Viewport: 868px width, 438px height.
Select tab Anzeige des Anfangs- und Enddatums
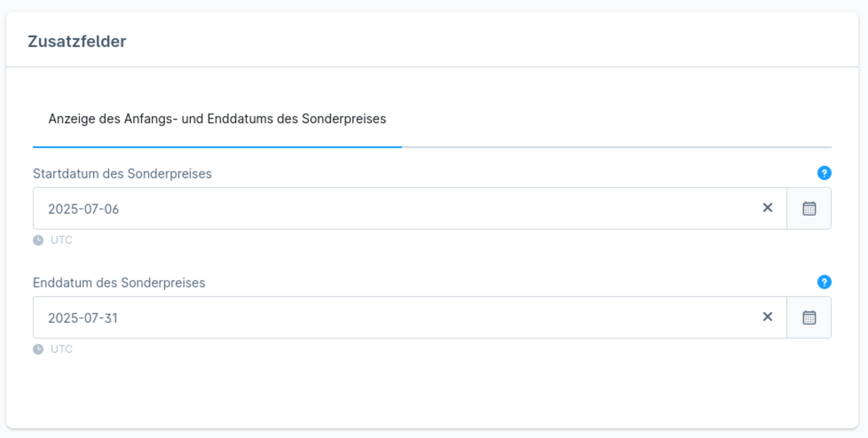tap(217, 119)
